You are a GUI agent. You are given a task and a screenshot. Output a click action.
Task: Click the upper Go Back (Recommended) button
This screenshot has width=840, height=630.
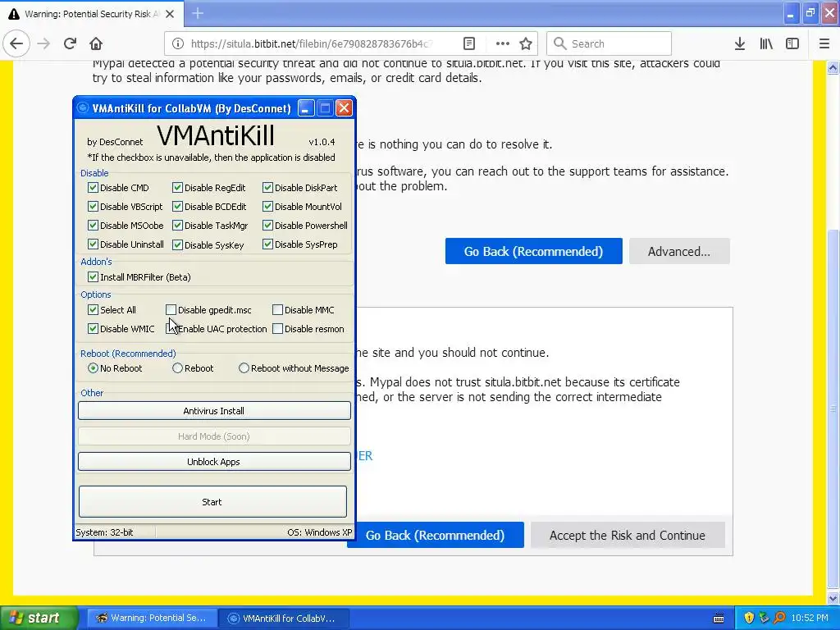coord(533,251)
